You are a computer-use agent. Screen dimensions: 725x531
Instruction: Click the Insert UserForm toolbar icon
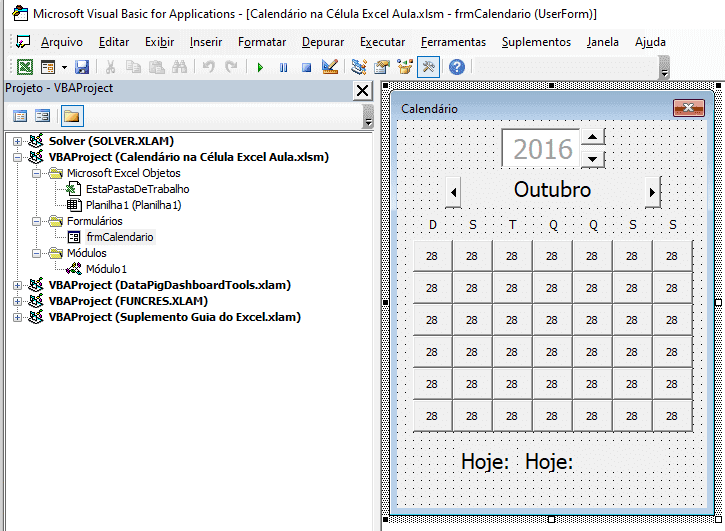point(48,67)
